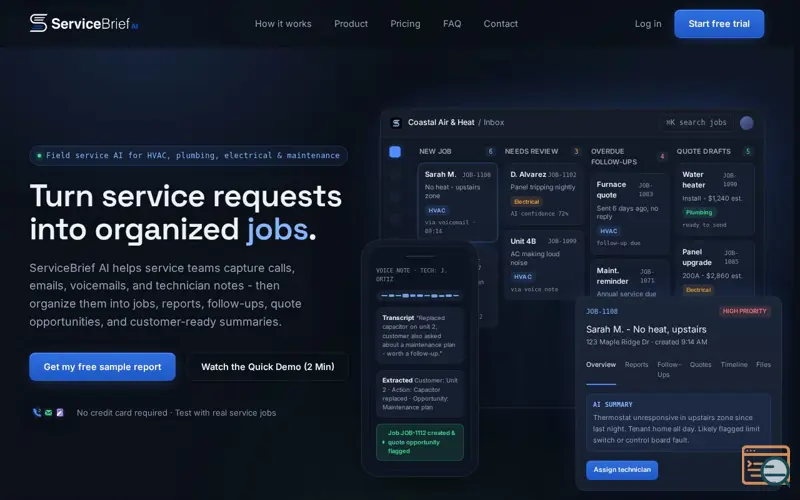
Task: Click the Assign technician button
Action: 622,470
